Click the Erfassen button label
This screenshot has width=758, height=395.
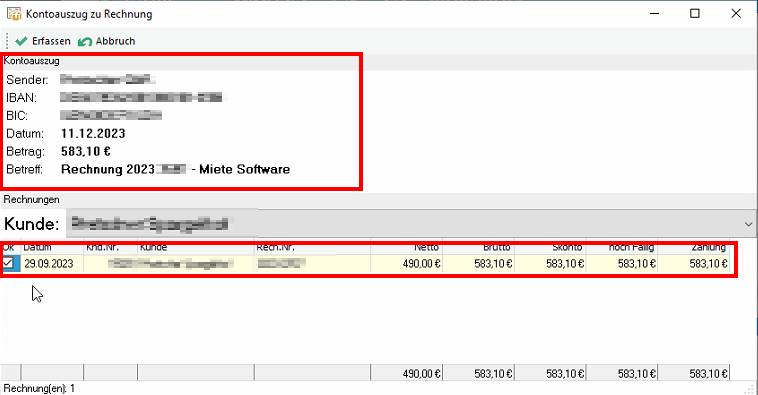pyautogui.click(x=51, y=41)
